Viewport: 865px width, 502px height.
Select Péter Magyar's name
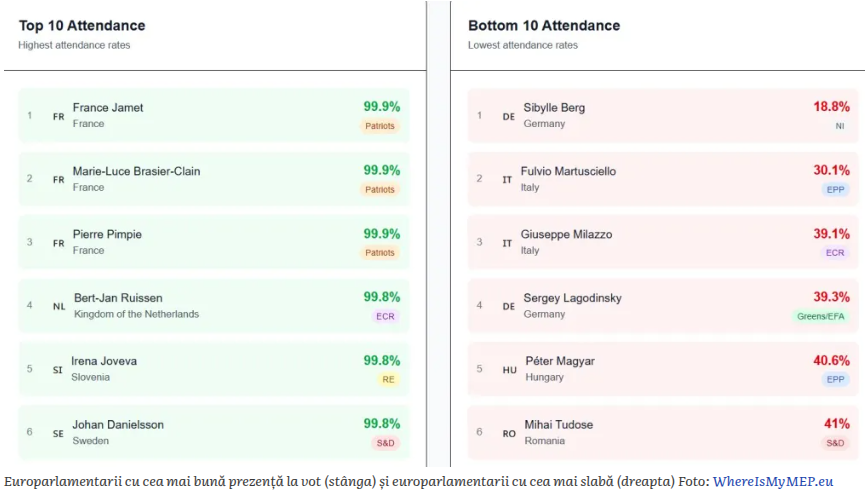[559, 361]
